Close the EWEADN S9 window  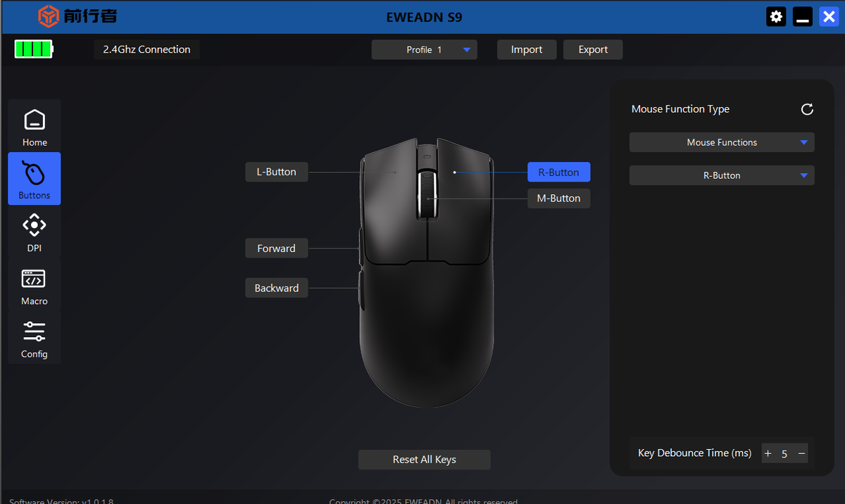pos(829,17)
